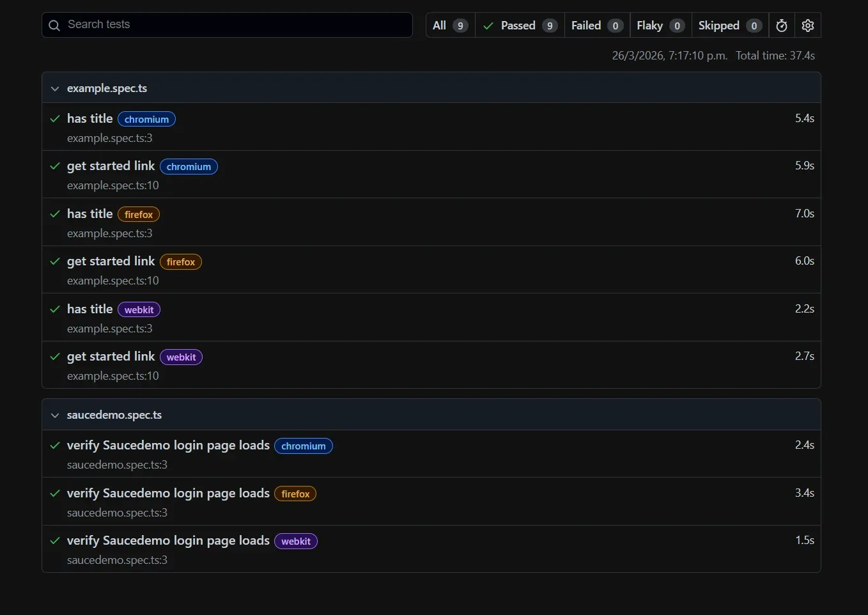
Task: Click the green checkmark on Passed filter
Action: (488, 26)
